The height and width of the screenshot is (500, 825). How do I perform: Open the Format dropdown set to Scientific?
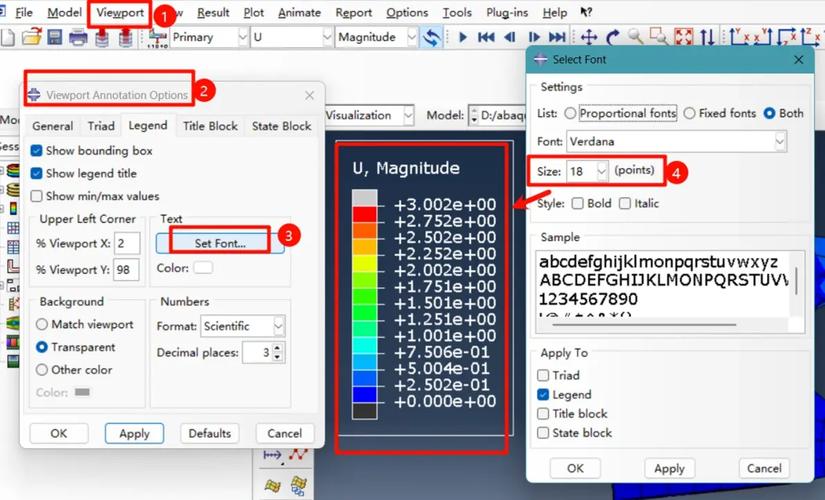[278, 326]
